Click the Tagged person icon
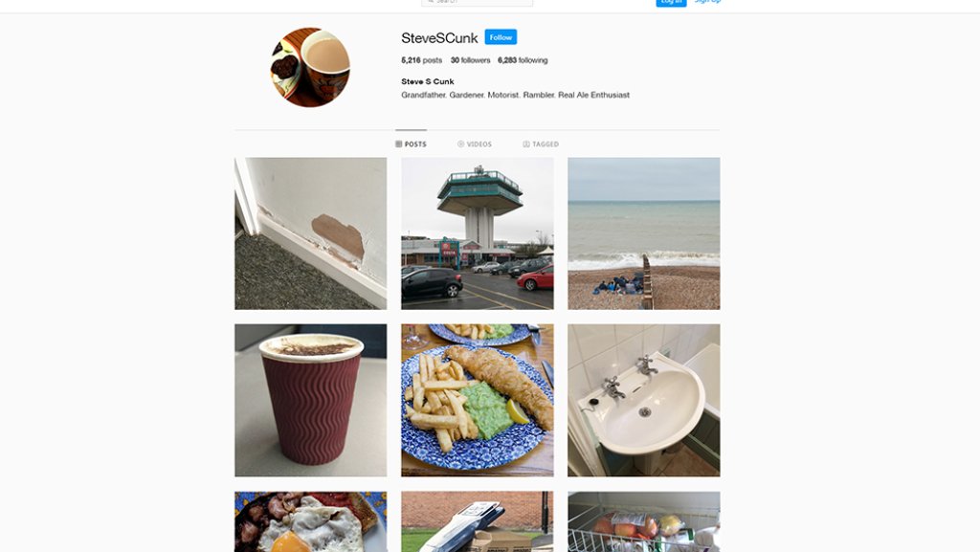This screenshot has width=980, height=552. (526, 144)
